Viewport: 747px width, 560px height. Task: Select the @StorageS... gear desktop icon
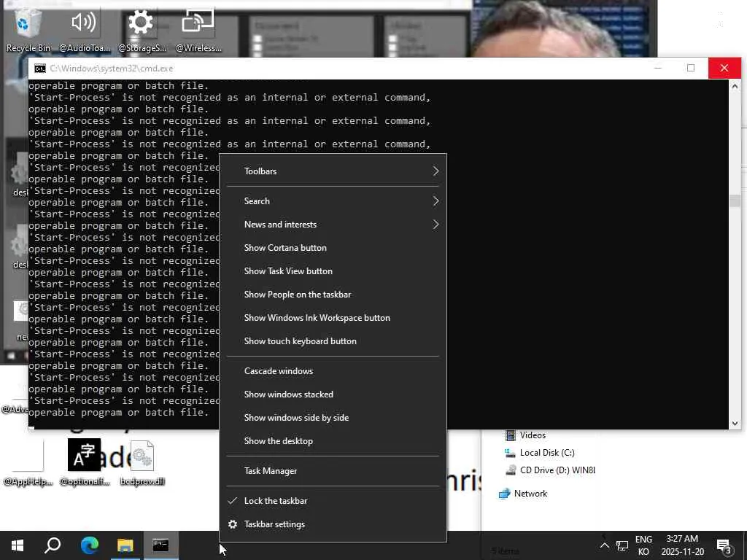point(142,29)
